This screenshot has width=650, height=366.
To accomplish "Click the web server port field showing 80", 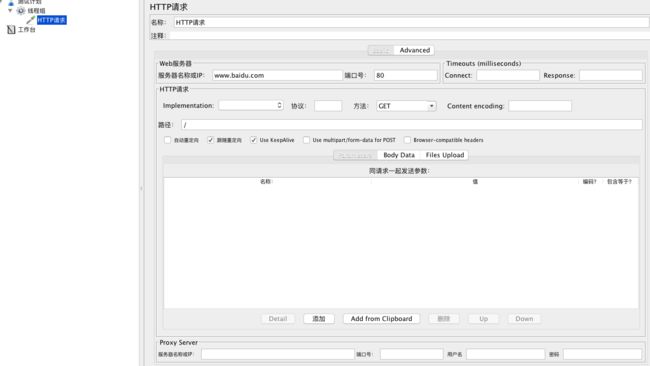I will [x=405, y=75].
